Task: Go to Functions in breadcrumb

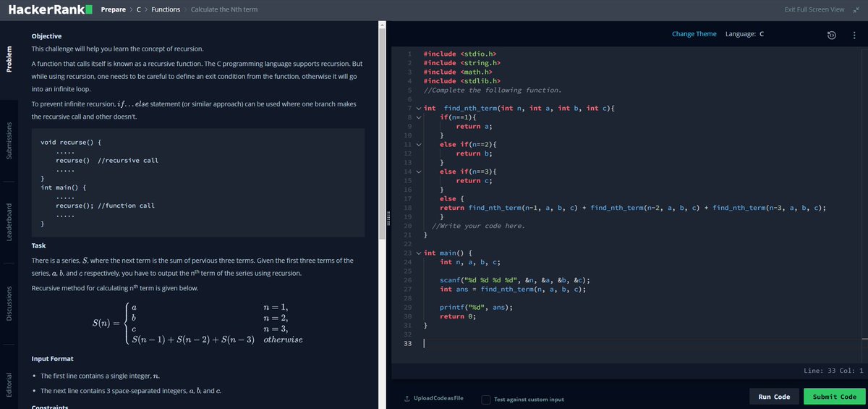Action: click(x=166, y=9)
